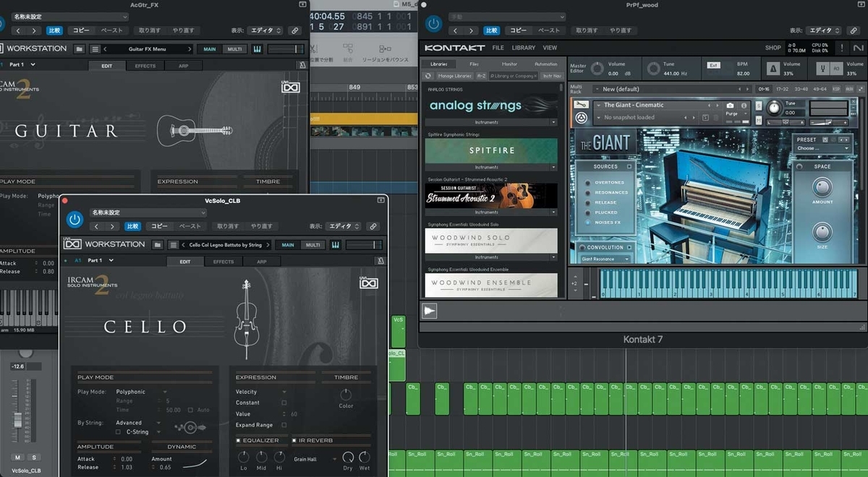Viewport: 868px width, 477px height.
Task: Click link chain icon in Kontakt window
Action: tap(854, 30)
